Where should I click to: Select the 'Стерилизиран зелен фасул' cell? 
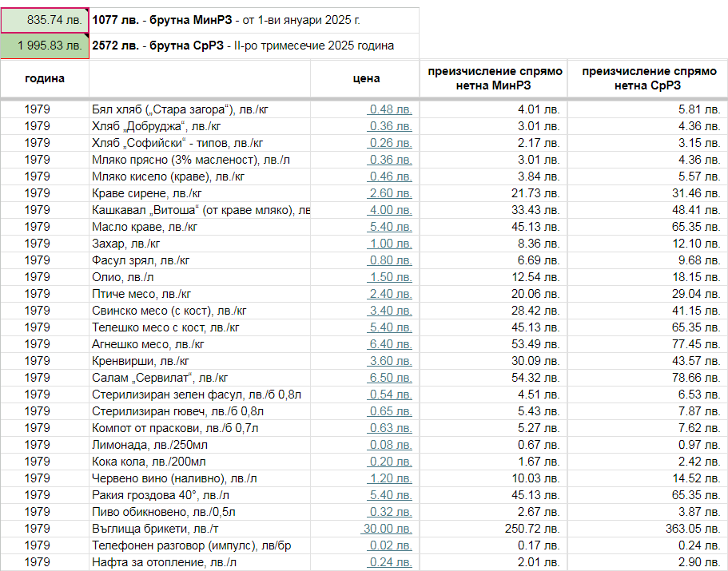coord(200,395)
